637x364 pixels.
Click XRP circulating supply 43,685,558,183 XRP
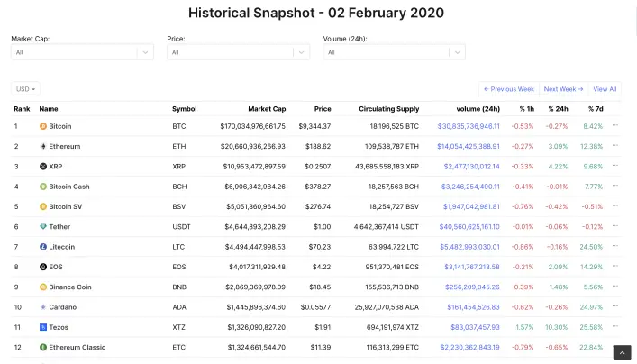point(387,167)
